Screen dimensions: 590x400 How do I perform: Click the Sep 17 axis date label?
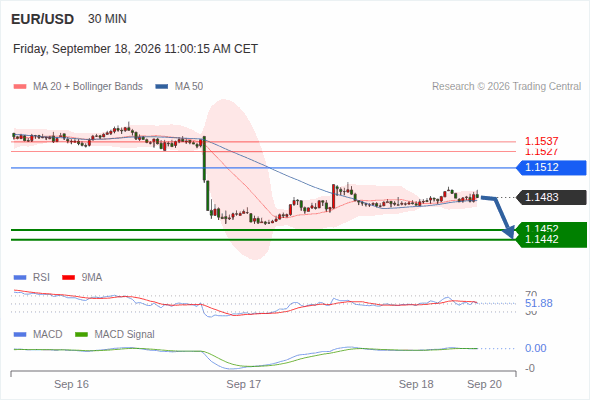point(243,384)
